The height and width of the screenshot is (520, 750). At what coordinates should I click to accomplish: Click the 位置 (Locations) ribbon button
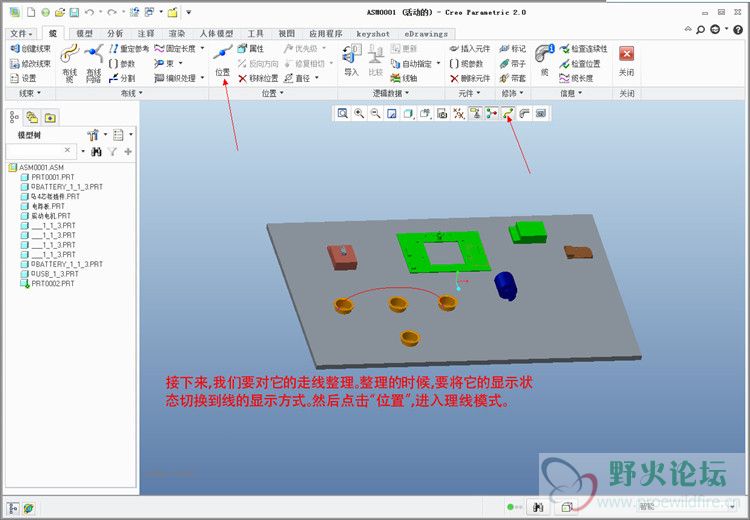(x=222, y=60)
